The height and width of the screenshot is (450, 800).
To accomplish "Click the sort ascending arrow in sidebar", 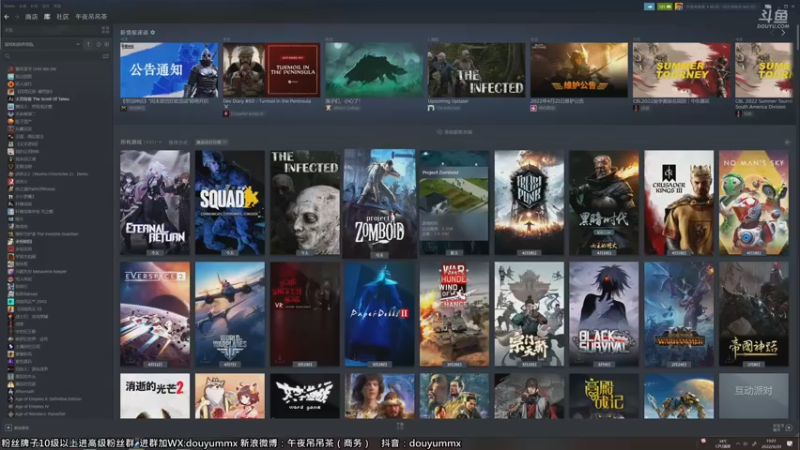I will click(88, 44).
